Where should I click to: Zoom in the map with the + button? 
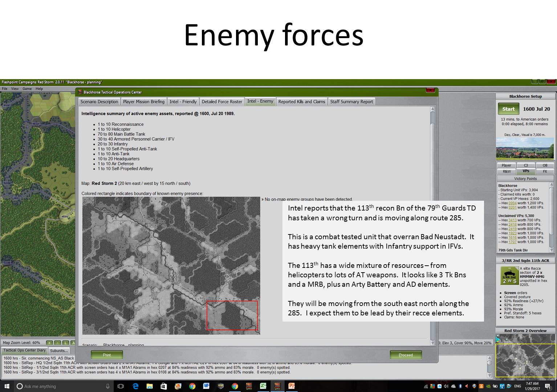pos(50,343)
